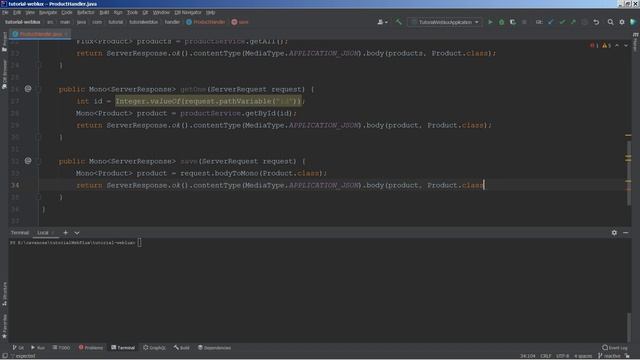Click ProductHandler breadcrumb in navigation bar
The width and height of the screenshot is (640, 360).
[206, 22]
